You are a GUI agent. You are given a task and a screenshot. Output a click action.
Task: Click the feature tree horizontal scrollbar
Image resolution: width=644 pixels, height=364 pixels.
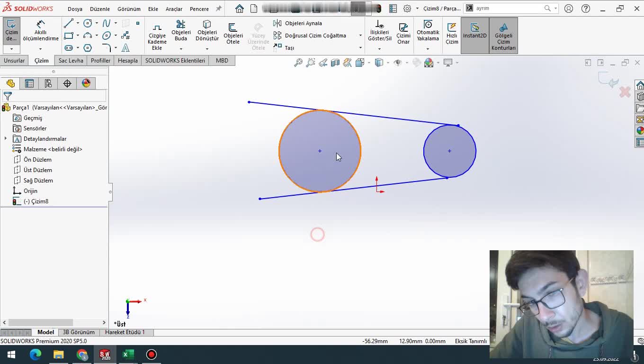[41, 322]
